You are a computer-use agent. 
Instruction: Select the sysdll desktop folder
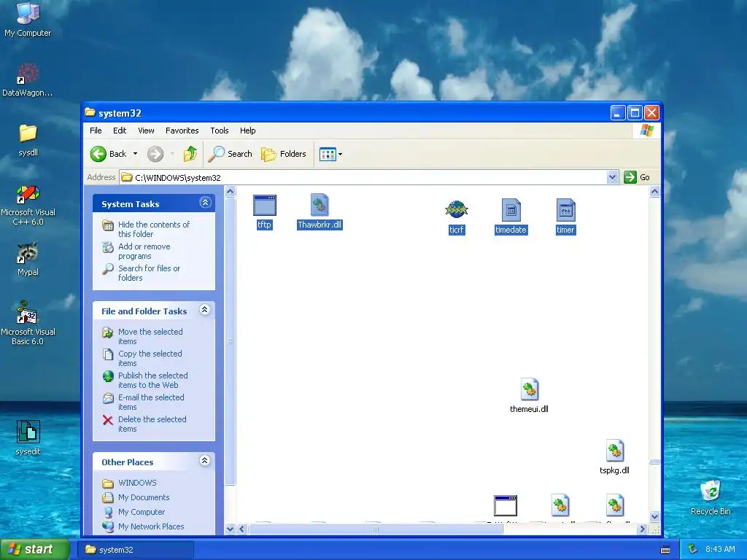(28, 139)
